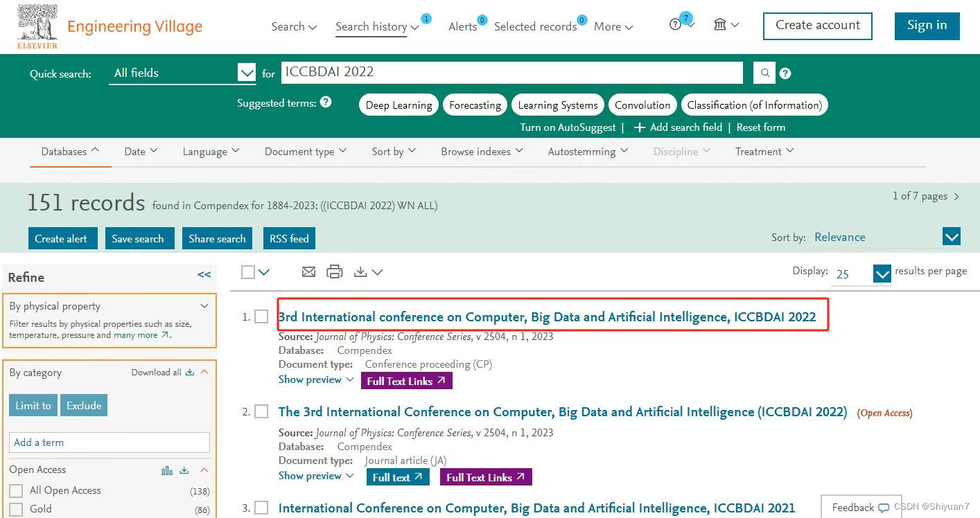Screen dimensions: 980x518
Task: Click Share search button
Action: tap(217, 238)
